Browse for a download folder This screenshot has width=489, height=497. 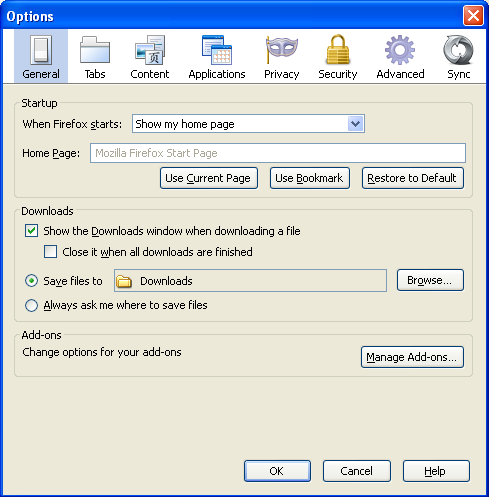pos(430,280)
